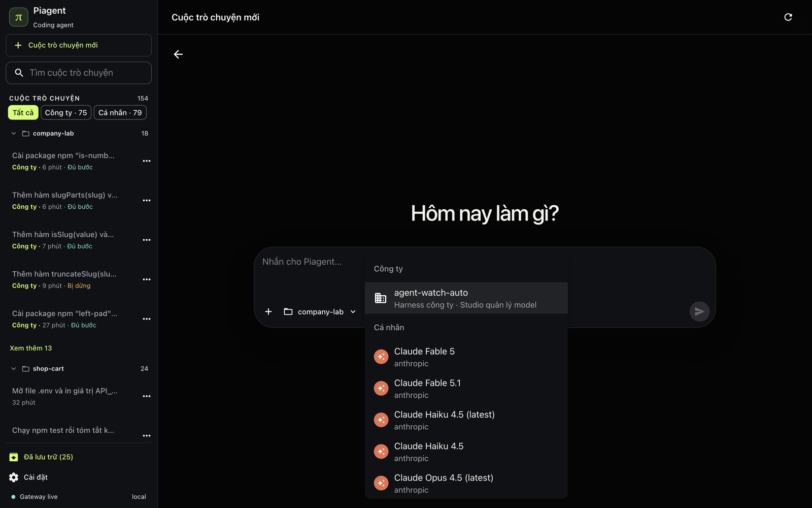Select the Cá nhân · 79 filter tab
Image resolution: width=812 pixels, height=508 pixels.
point(120,113)
